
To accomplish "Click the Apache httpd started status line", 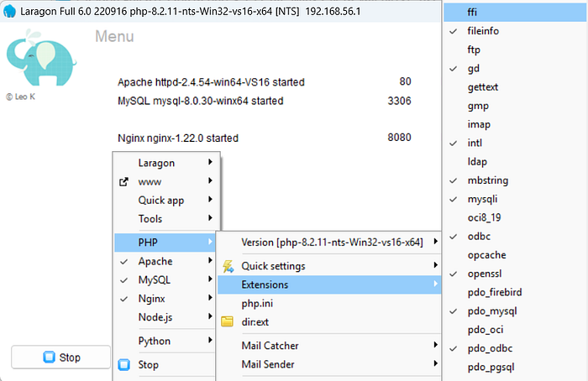I will click(211, 82).
